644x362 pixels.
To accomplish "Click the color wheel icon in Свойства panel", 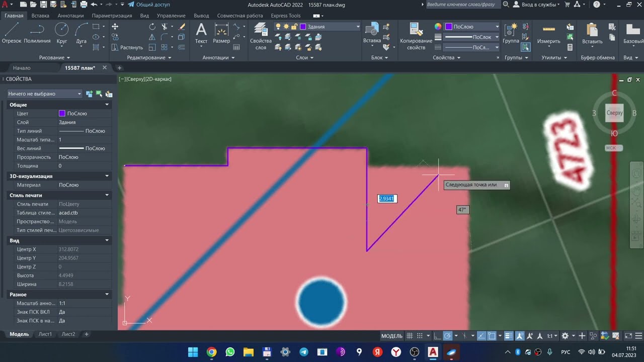I will point(438,27).
